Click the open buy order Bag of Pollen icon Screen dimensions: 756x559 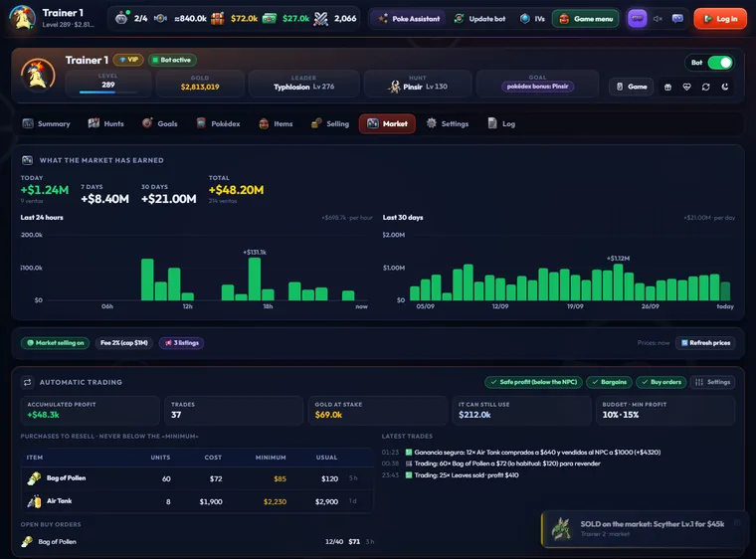[x=27, y=542]
